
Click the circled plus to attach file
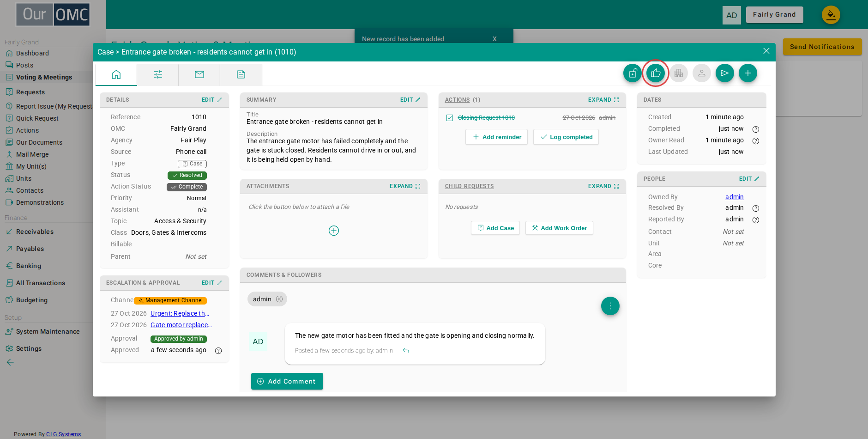click(x=334, y=231)
